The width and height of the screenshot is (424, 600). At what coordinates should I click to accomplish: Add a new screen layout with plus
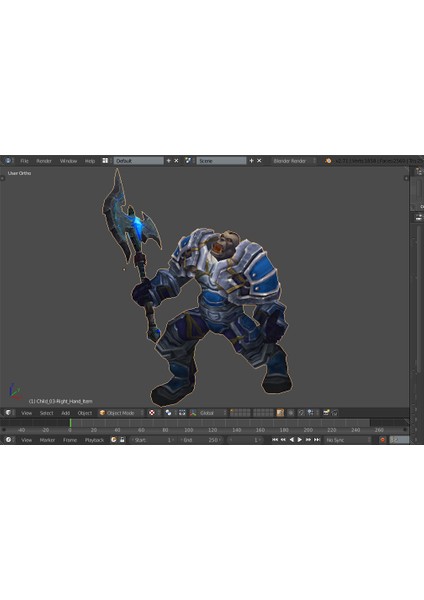point(168,161)
